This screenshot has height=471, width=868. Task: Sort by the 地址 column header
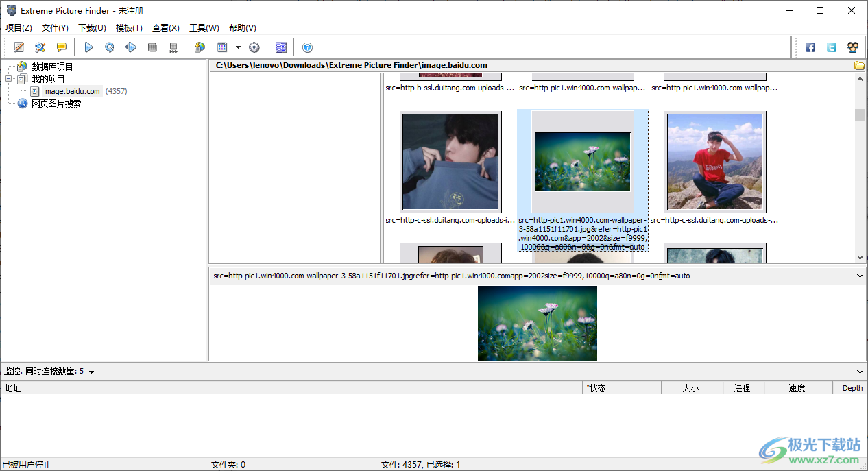tap(291, 388)
